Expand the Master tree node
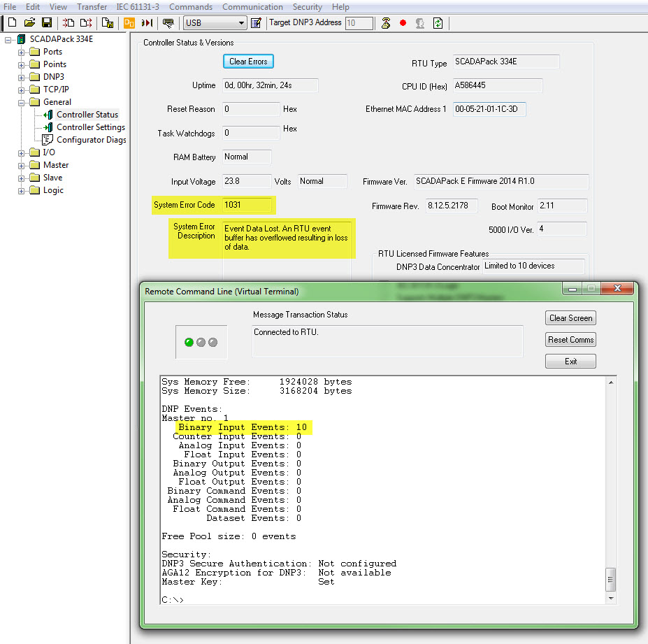 21,166
